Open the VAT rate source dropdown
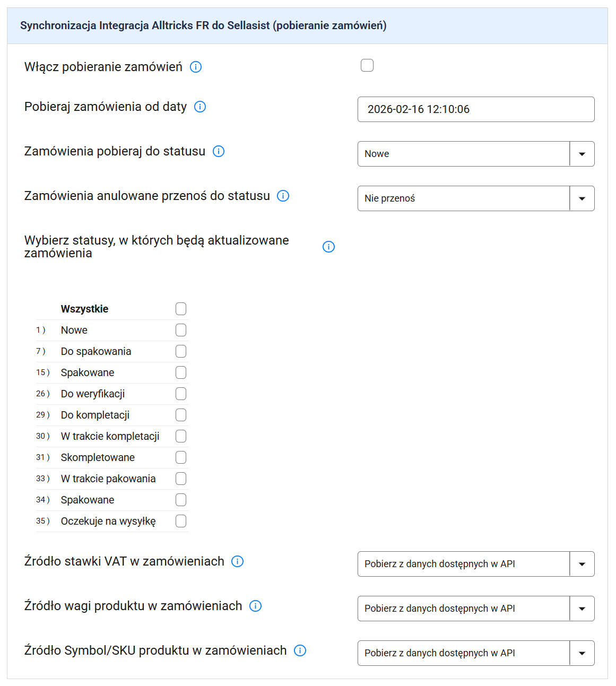 [x=475, y=564]
